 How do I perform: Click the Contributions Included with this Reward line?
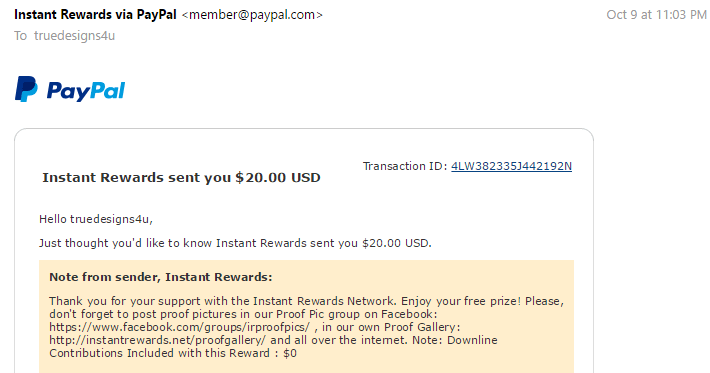point(173,353)
